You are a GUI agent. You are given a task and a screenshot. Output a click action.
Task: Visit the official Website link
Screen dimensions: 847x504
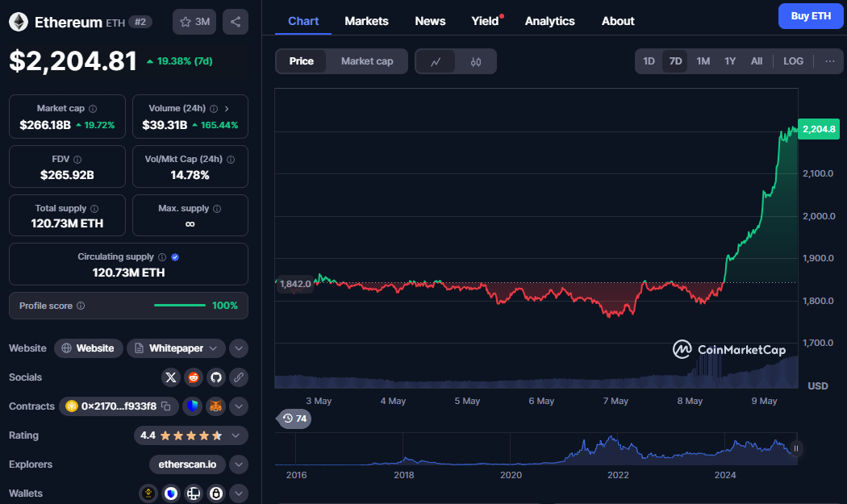pyautogui.click(x=89, y=348)
